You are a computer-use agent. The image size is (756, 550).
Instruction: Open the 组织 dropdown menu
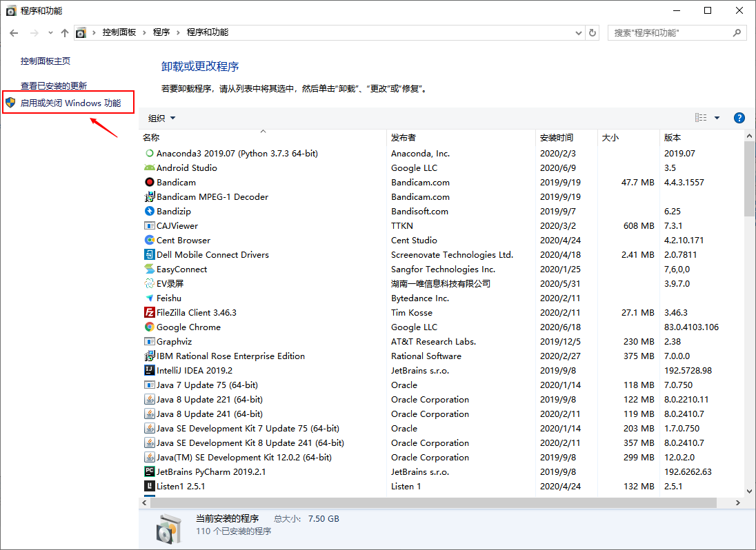(161, 119)
